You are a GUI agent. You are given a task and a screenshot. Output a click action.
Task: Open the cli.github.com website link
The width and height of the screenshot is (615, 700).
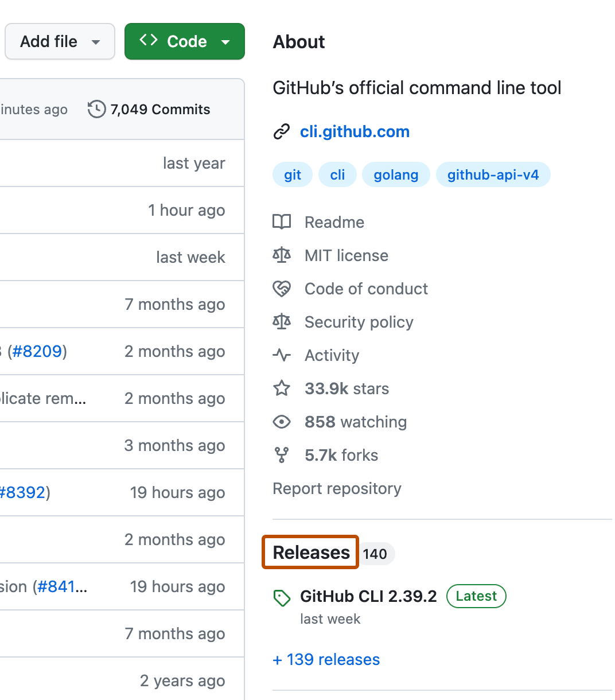click(x=355, y=131)
